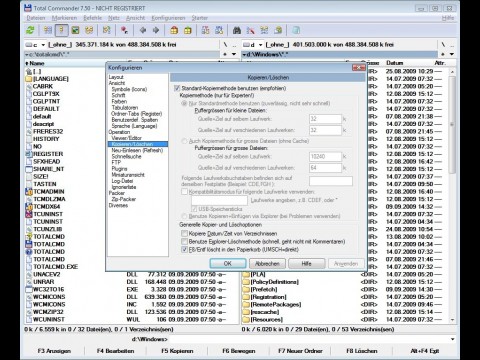Open left panel directory hotlist asterisk button
Viewport: 480px width, 360px height.
pos(225,54)
